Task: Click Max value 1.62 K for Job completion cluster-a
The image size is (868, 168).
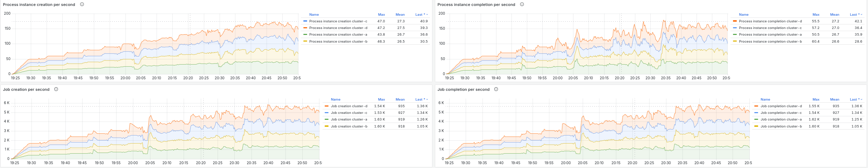Action: click(x=814, y=119)
